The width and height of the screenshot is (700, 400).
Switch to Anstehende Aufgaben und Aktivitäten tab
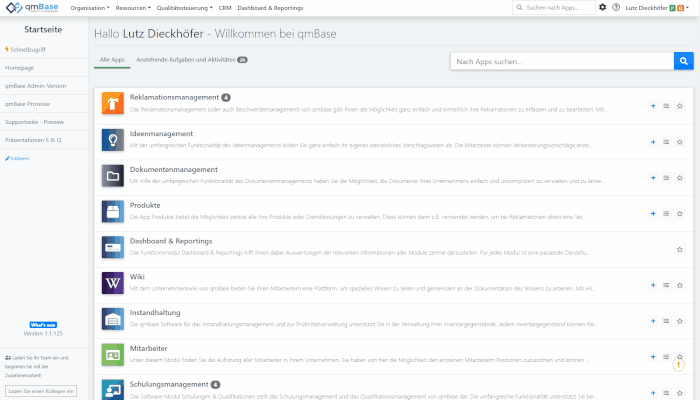(192, 60)
